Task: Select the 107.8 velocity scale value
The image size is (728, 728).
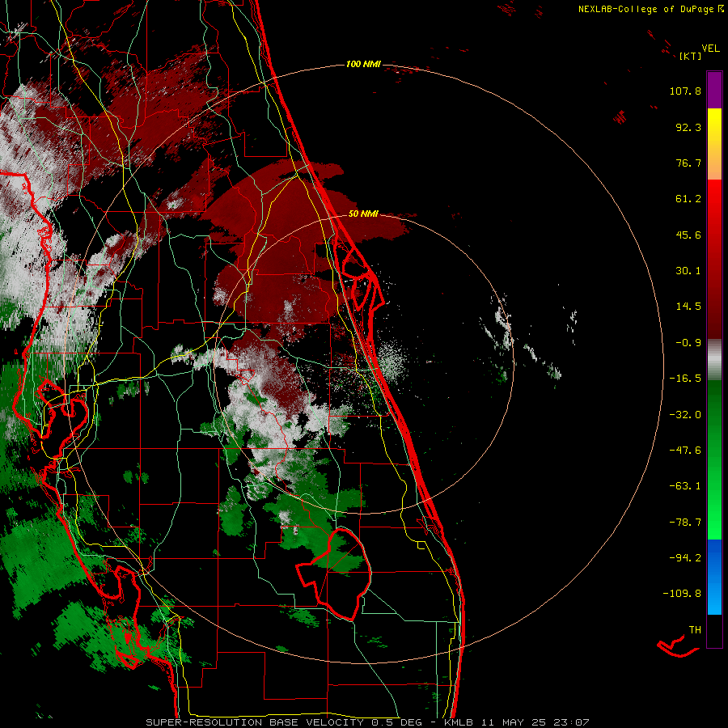Action: (x=685, y=91)
